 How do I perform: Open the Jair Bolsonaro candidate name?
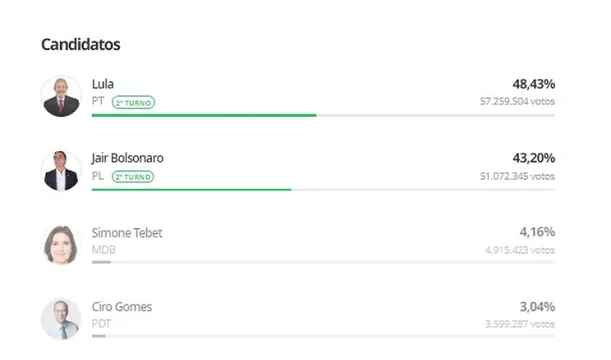click(127, 158)
